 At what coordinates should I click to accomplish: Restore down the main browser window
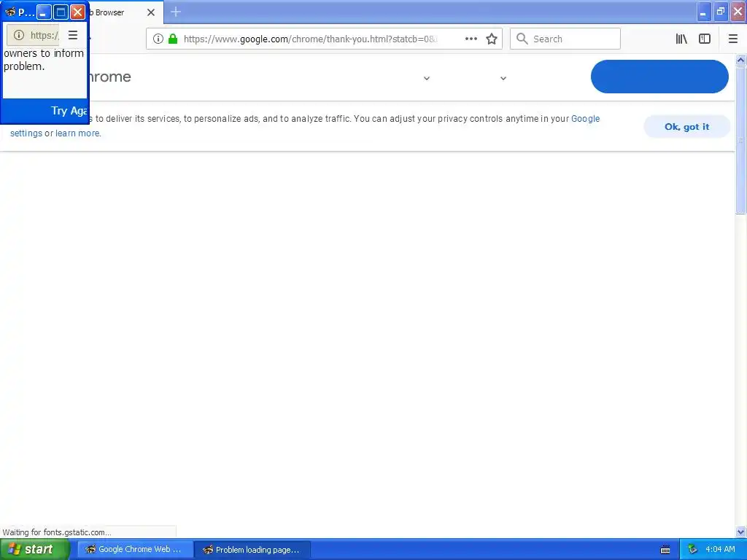(721, 11)
